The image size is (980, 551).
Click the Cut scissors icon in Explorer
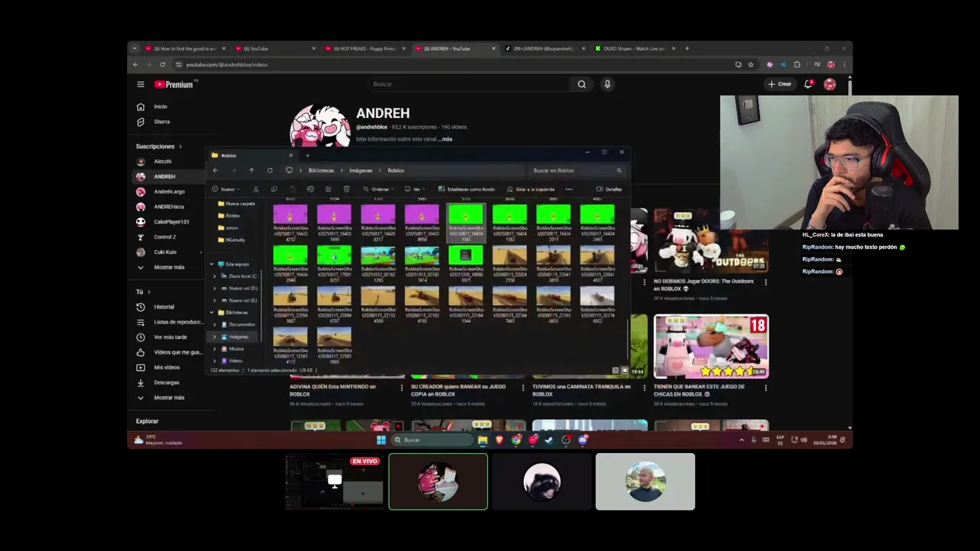tap(256, 189)
